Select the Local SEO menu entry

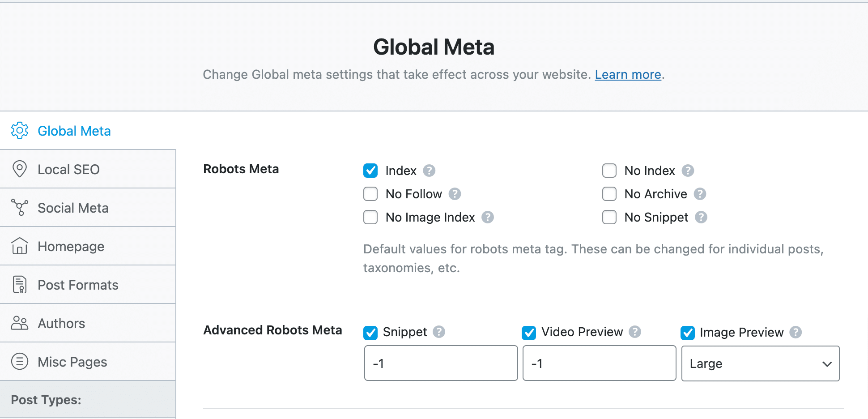tap(68, 169)
